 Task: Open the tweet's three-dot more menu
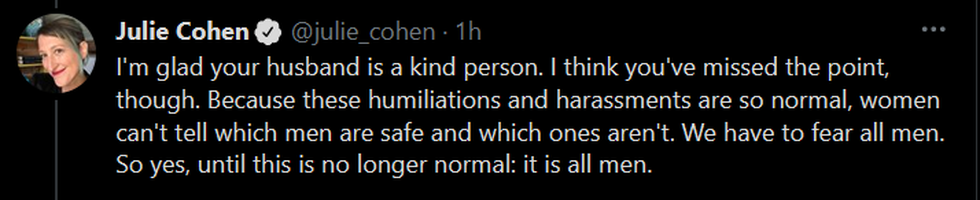point(933,29)
